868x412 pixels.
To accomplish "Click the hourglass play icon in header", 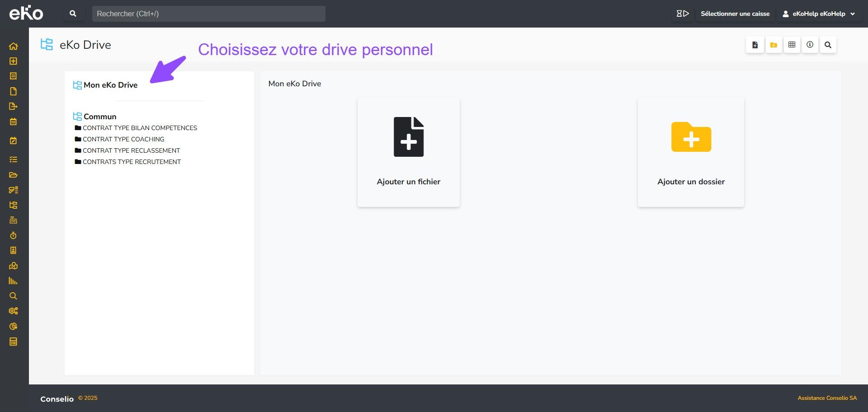I will coord(682,14).
